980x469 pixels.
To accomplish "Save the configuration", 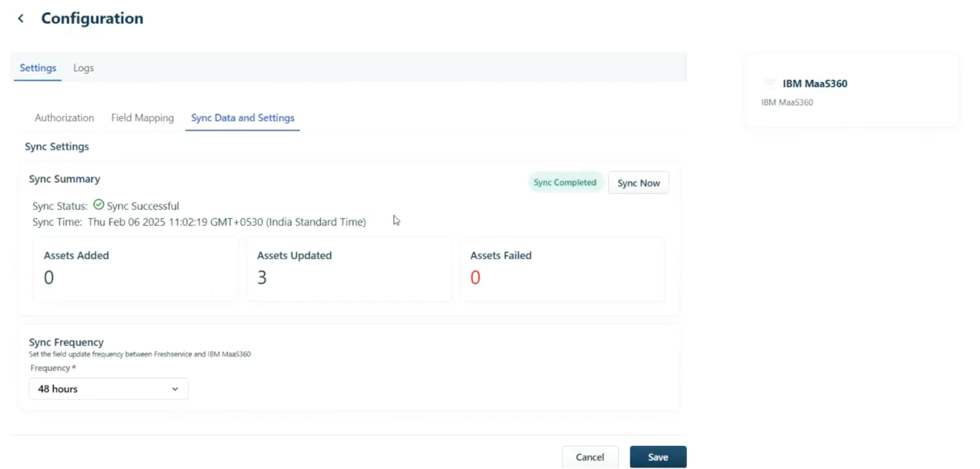I will click(x=658, y=457).
